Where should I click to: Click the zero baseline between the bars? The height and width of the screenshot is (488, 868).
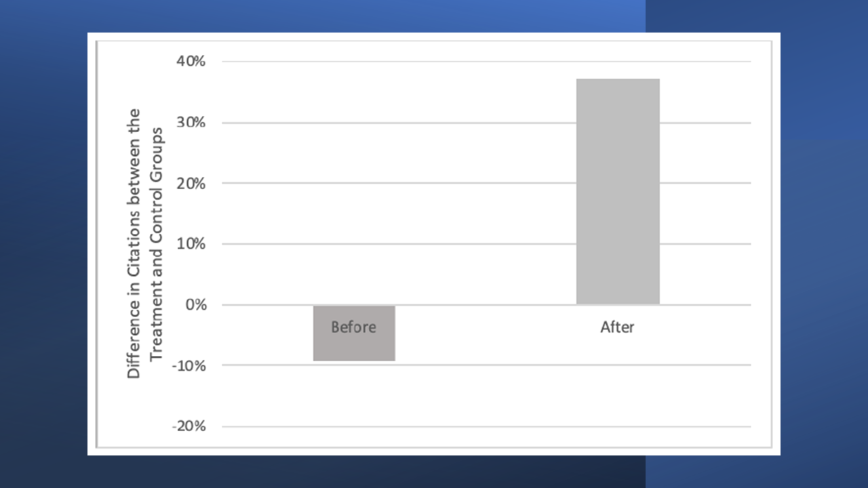point(486,305)
